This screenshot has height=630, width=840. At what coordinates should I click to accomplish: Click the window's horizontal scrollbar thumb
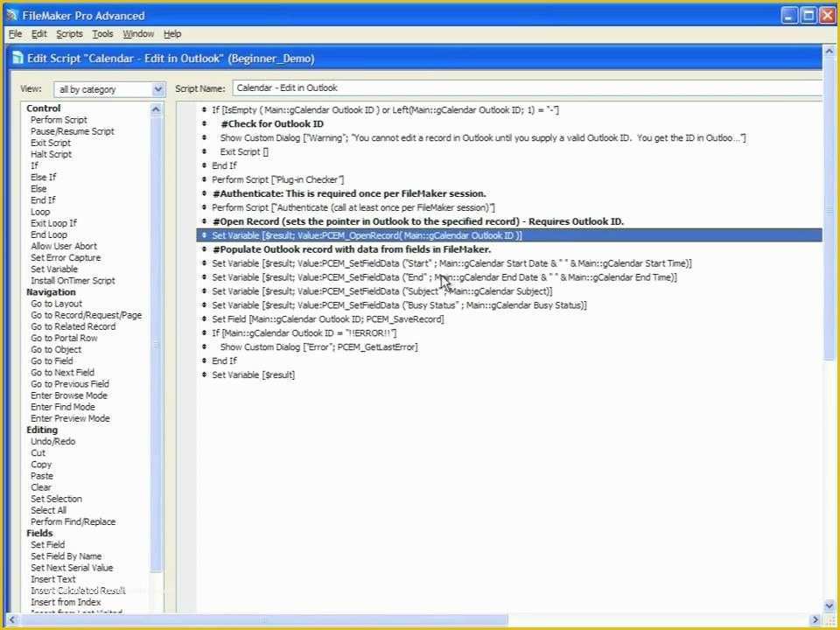[263, 620]
